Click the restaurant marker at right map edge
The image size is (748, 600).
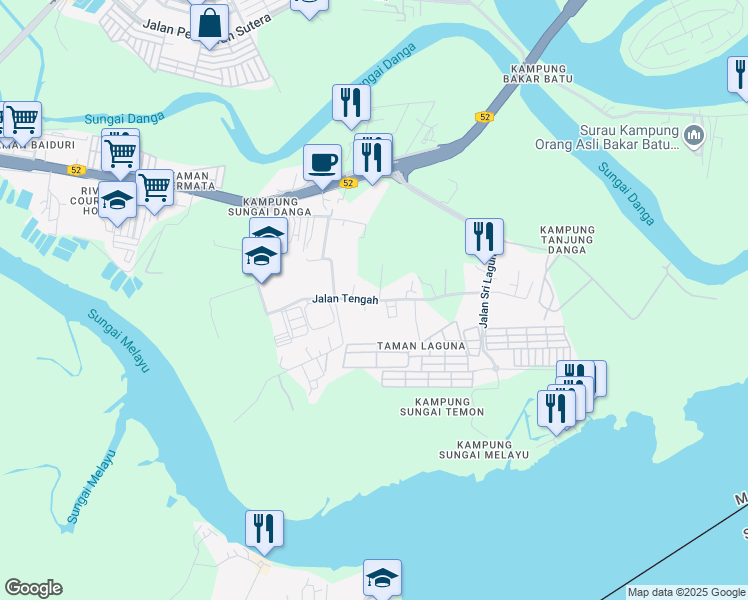[738, 76]
